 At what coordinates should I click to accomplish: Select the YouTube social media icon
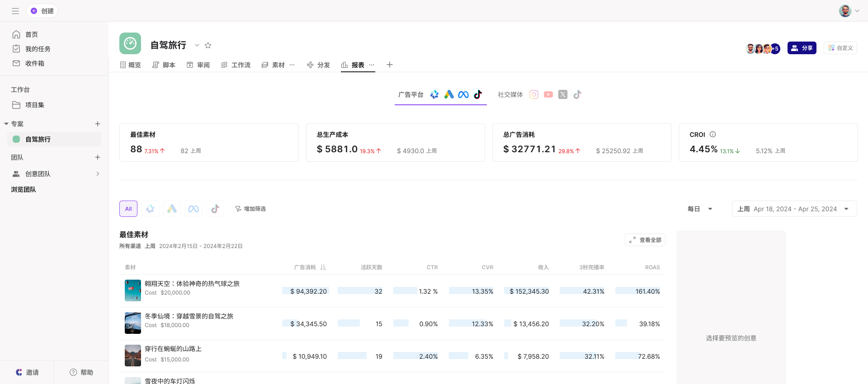pyautogui.click(x=548, y=94)
